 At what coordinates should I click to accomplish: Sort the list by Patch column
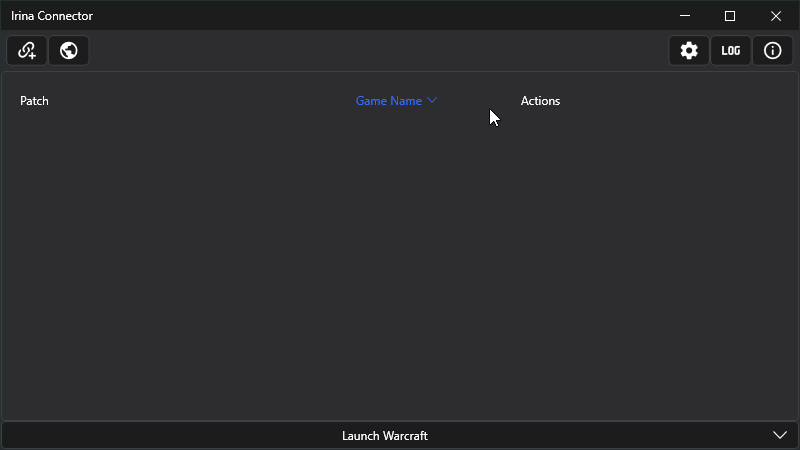point(35,101)
